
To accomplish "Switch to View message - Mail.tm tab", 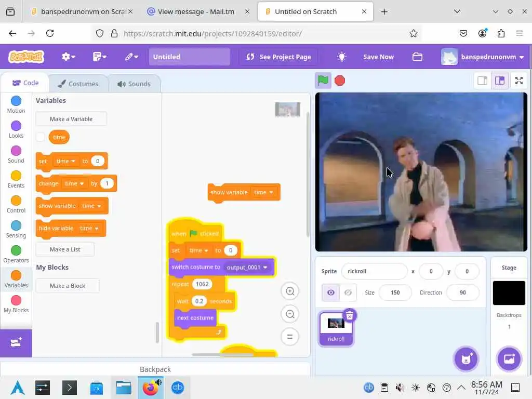I will coord(196,11).
